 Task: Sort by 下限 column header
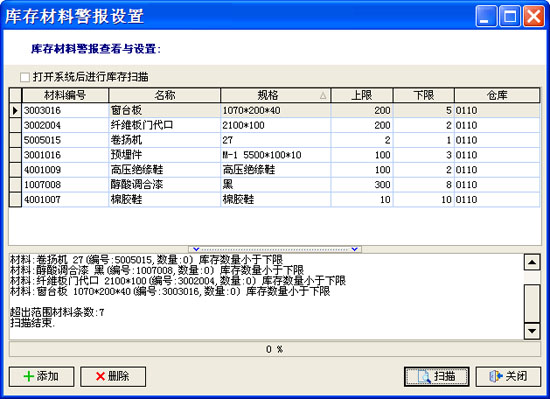[x=424, y=95]
